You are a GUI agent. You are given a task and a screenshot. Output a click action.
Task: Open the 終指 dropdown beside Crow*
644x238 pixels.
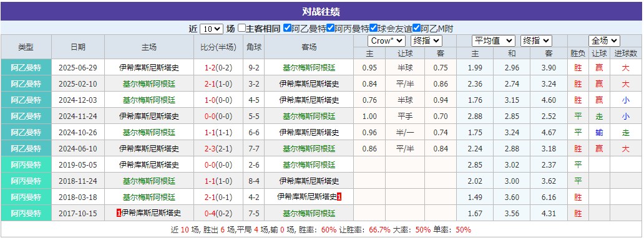point(426,40)
